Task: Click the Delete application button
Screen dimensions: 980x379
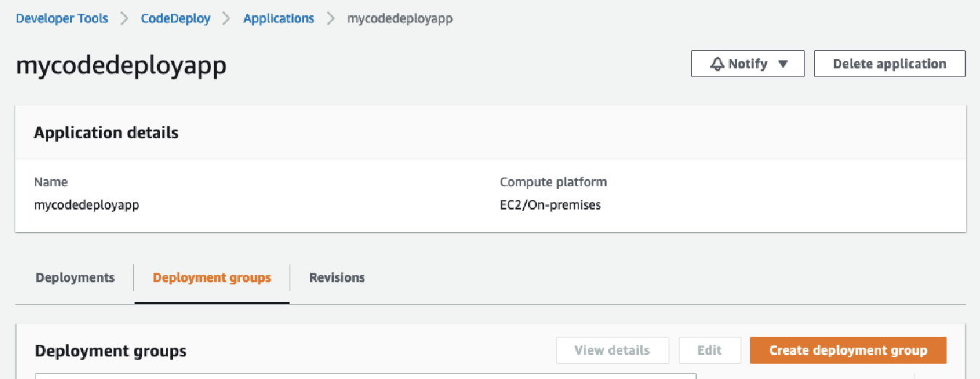Action: click(x=889, y=63)
